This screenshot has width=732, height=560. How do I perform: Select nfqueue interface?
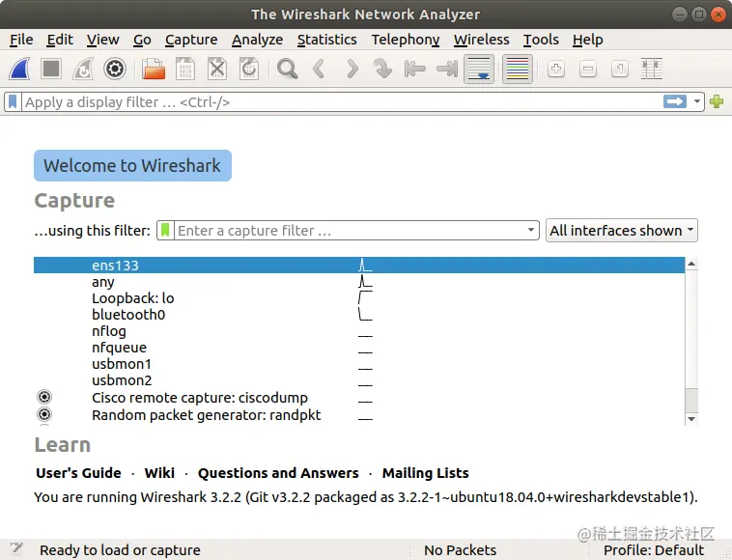[359, 348]
